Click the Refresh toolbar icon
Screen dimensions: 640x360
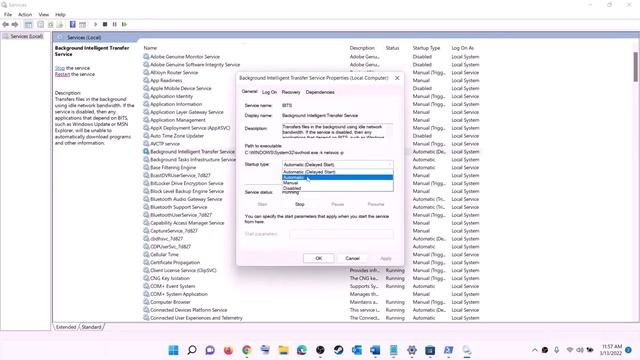click(x=51, y=24)
